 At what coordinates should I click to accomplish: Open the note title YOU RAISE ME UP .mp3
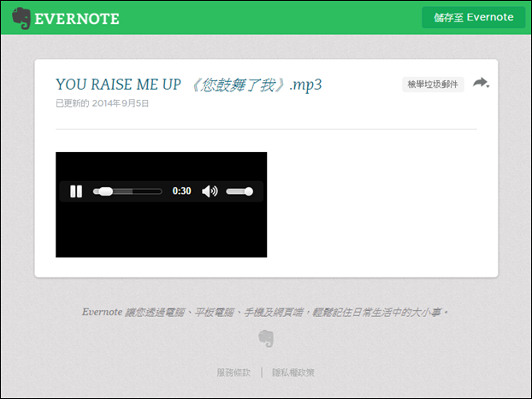point(189,85)
